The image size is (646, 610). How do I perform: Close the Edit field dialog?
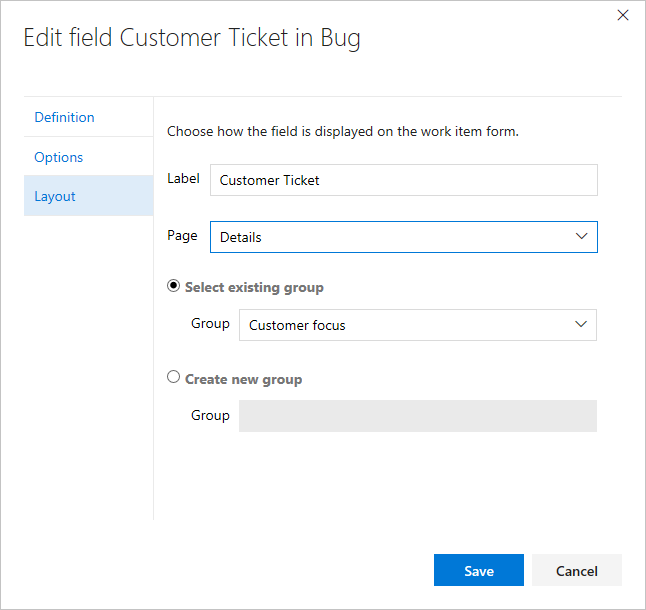pos(623,15)
